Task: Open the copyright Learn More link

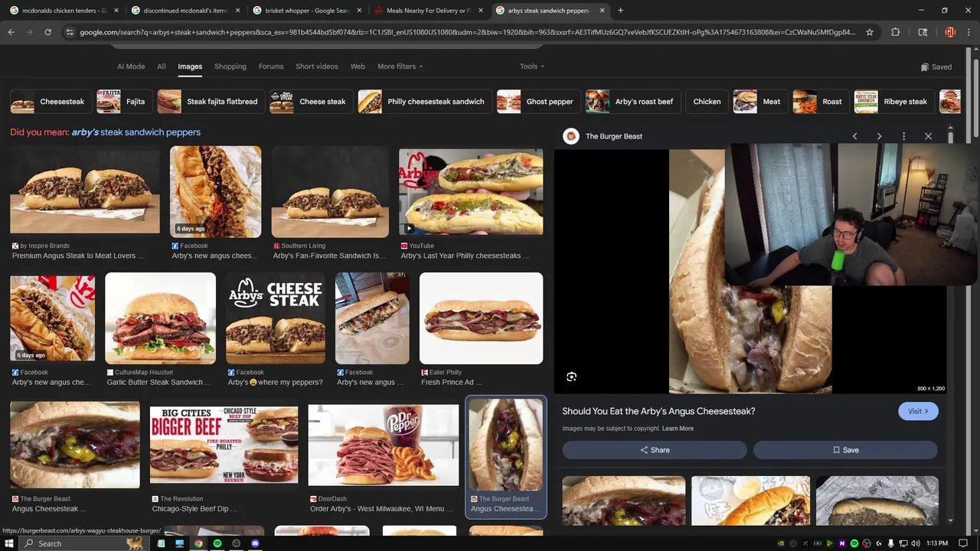Action: click(678, 429)
